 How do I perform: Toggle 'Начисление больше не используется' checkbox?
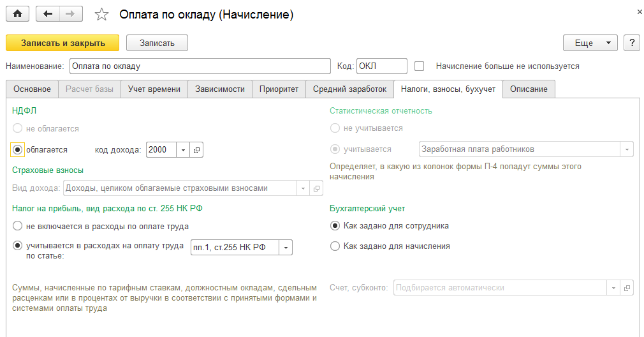[419, 66]
